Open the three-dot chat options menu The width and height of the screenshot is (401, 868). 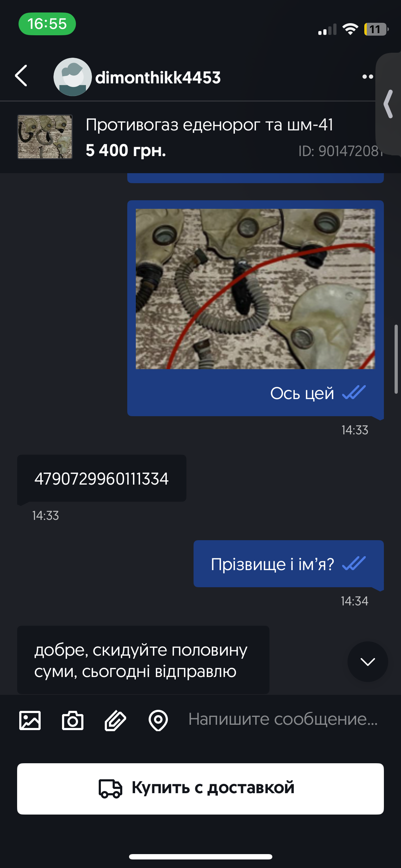[367, 77]
